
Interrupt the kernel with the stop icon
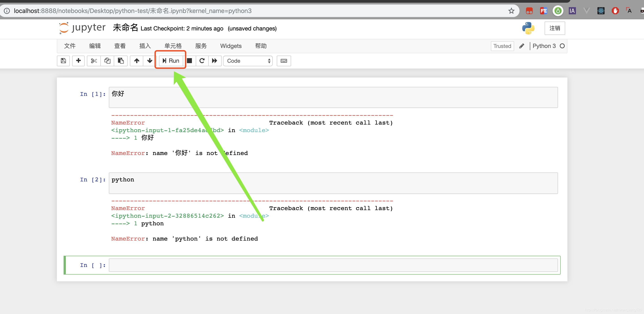point(189,61)
